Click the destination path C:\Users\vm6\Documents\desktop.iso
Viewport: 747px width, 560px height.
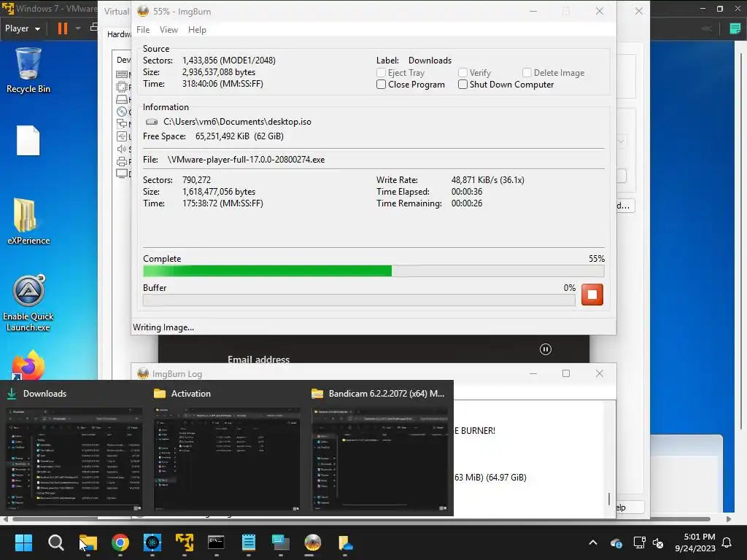[x=237, y=122]
